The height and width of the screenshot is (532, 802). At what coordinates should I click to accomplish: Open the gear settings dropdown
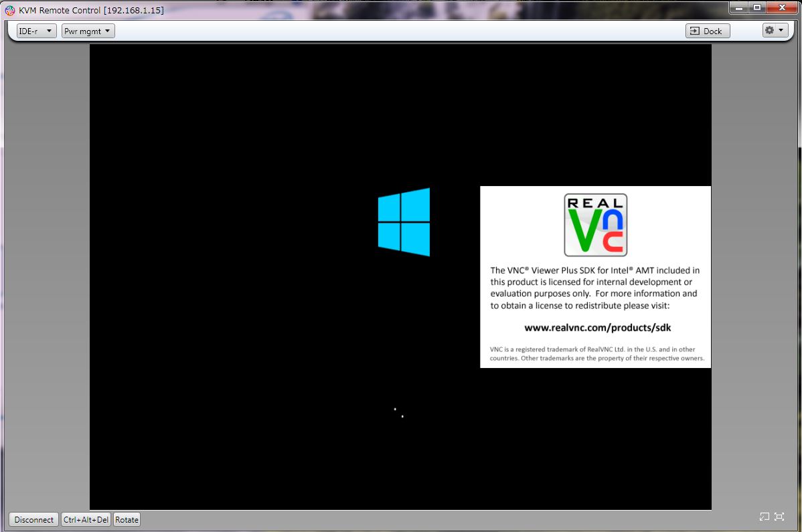(x=775, y=31)
